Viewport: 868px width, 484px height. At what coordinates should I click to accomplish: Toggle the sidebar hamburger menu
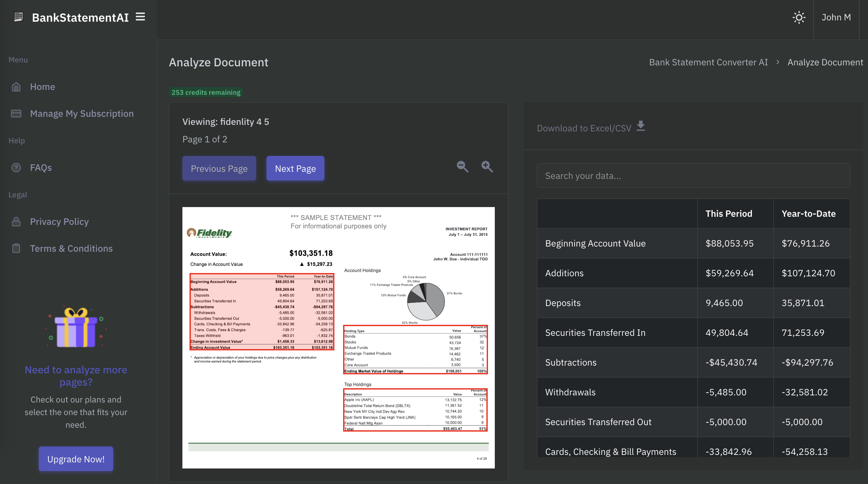140,17
